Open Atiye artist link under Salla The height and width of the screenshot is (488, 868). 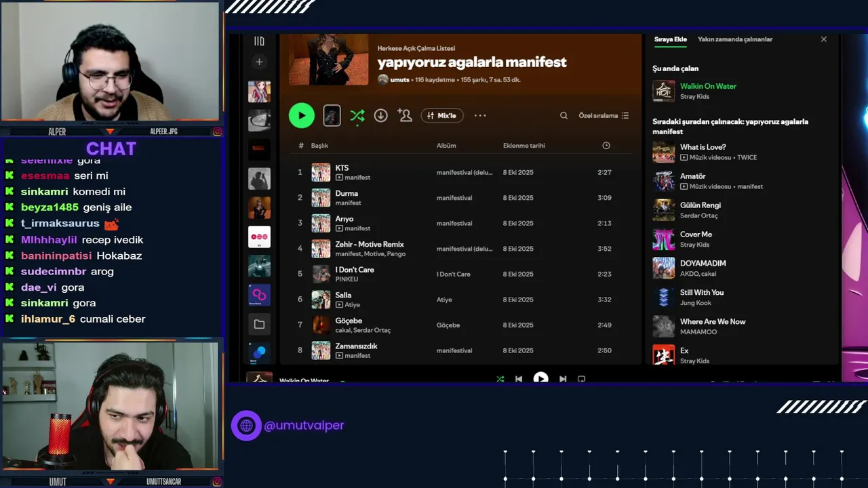pyautogui.click(x=352, y=305)
